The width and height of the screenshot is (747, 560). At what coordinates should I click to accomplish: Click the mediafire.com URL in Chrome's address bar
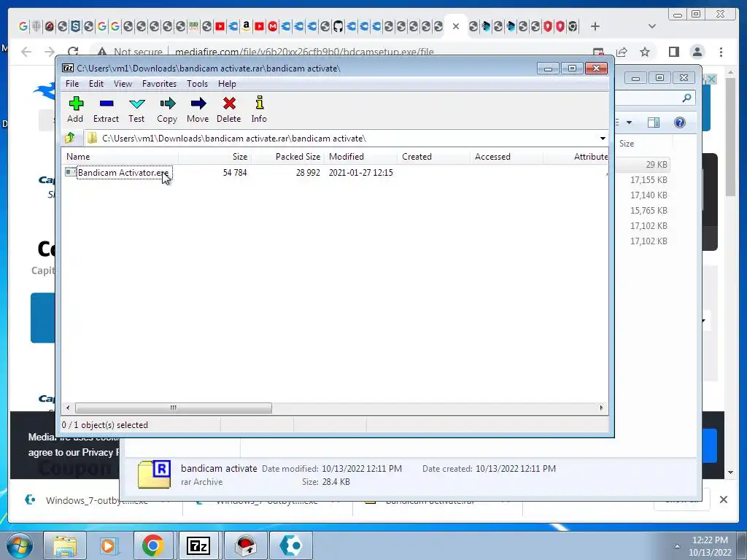[x=304, y=52]
